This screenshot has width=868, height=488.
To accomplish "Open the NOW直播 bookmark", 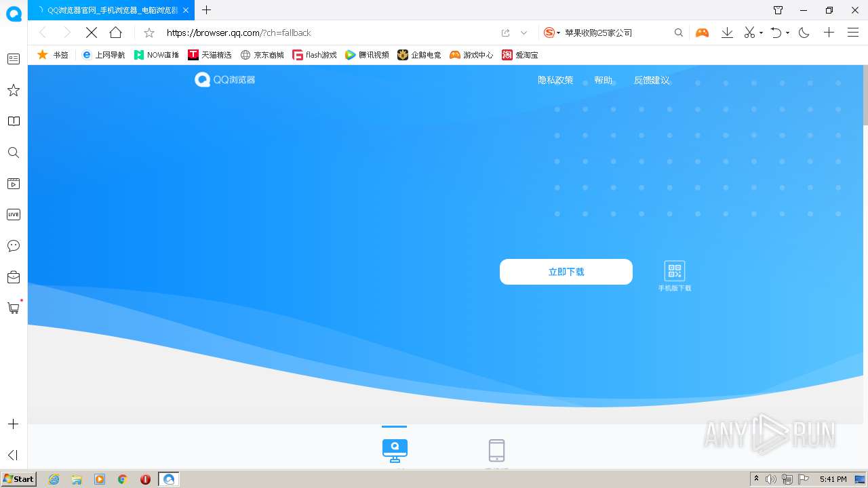I will tap(157, 55).
